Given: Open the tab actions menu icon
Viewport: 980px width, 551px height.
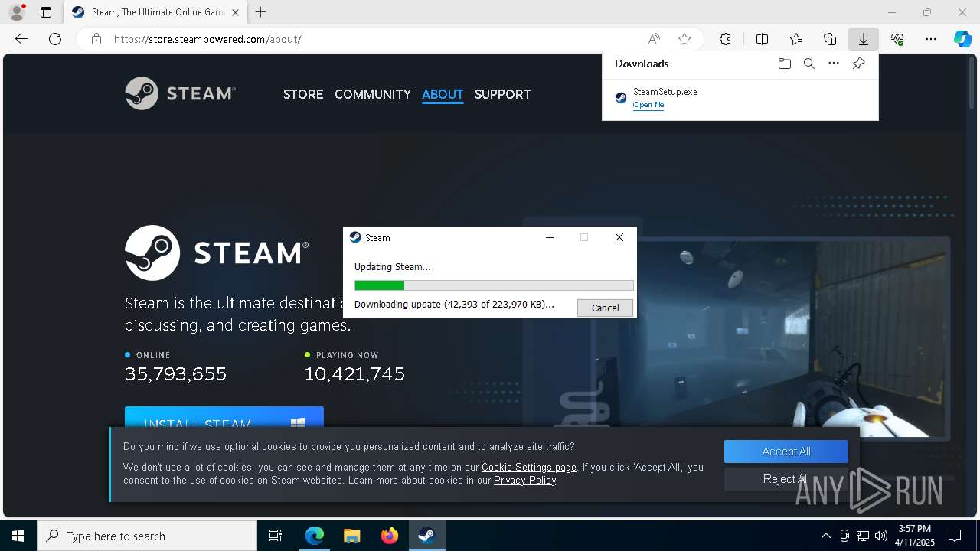Looking at the screenshot, I should tap(46, 12).
